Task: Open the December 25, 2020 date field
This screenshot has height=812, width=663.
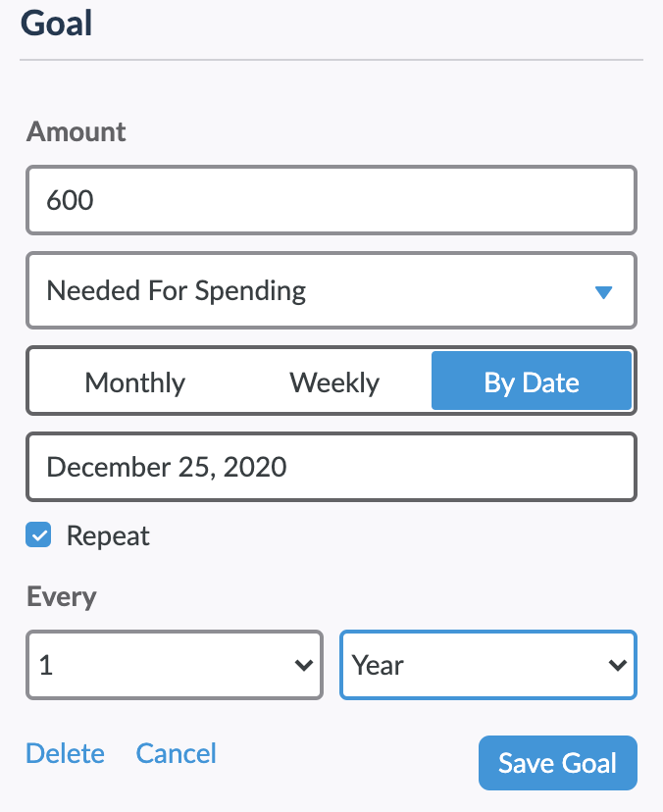Action: pos(331,467)
